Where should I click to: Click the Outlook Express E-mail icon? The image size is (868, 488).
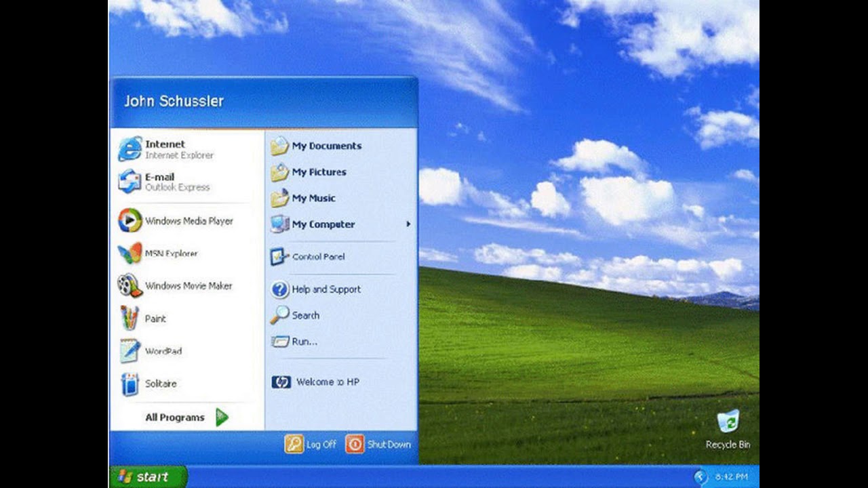(130, 182)
